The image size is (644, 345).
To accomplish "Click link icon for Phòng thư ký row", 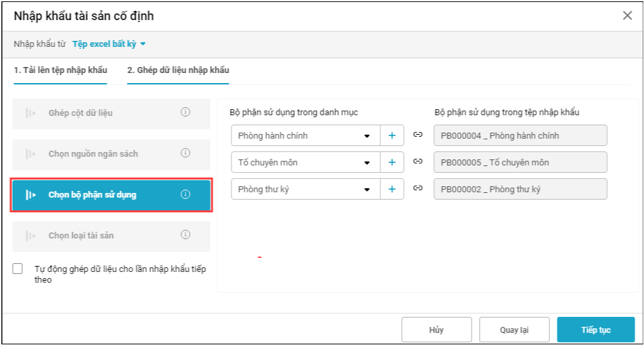I will click(418, 189).
